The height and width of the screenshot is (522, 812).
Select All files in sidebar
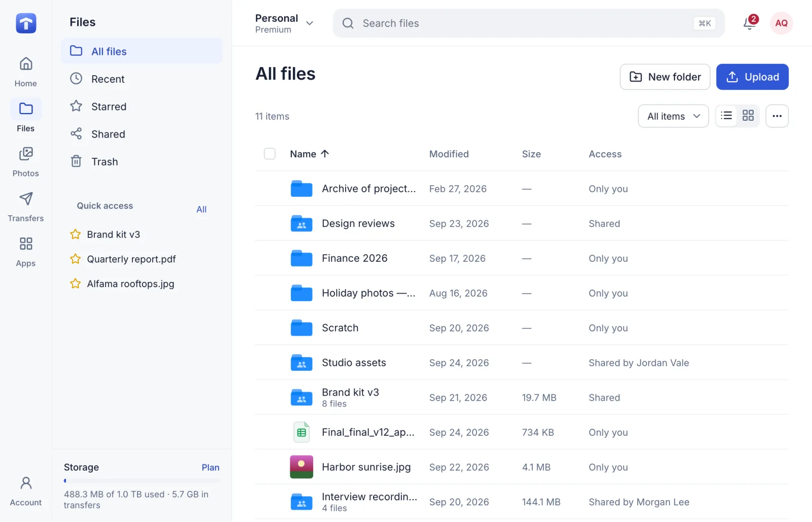(x=142, y=51)
